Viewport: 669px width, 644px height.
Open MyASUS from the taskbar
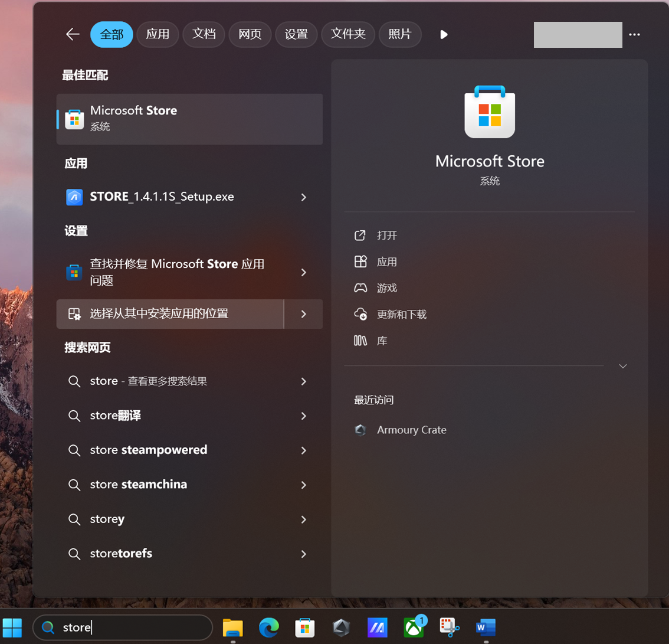click(x=378, y=627)
